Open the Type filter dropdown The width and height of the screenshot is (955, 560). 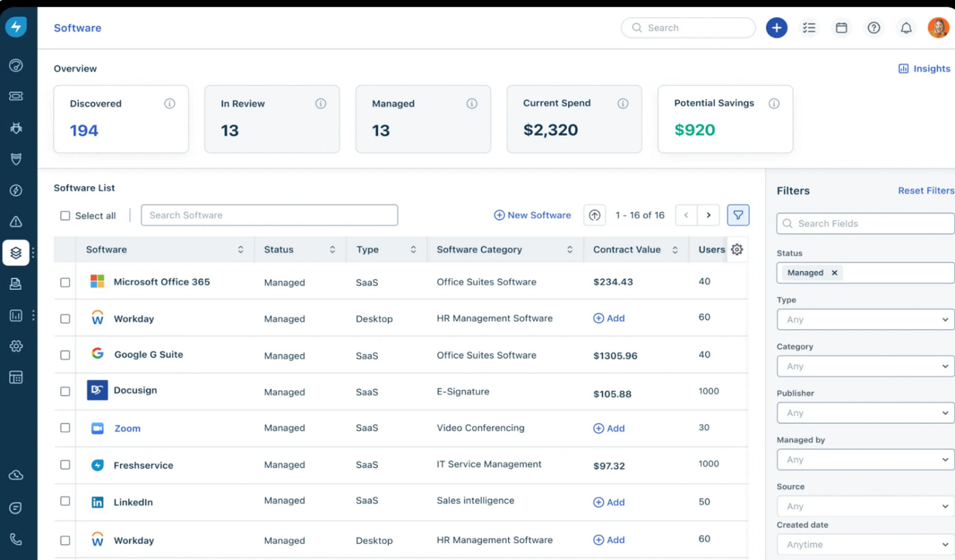pos(865,319)
